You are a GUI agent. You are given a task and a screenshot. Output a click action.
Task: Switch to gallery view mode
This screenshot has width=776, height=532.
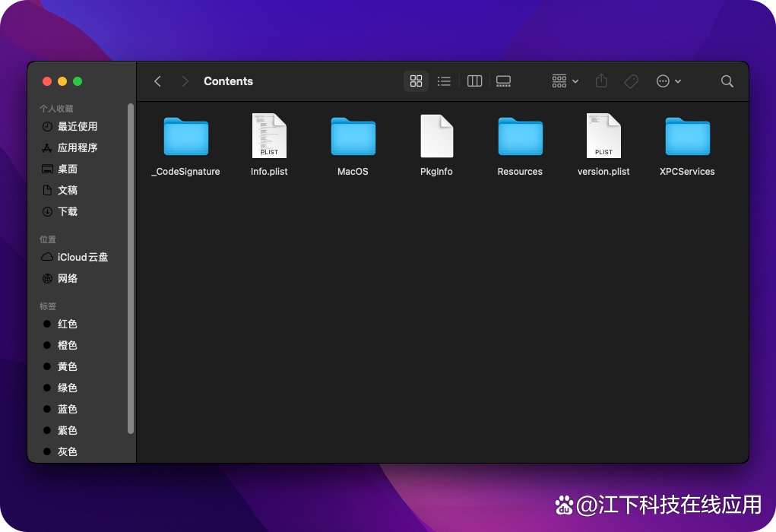pos(503,81)
